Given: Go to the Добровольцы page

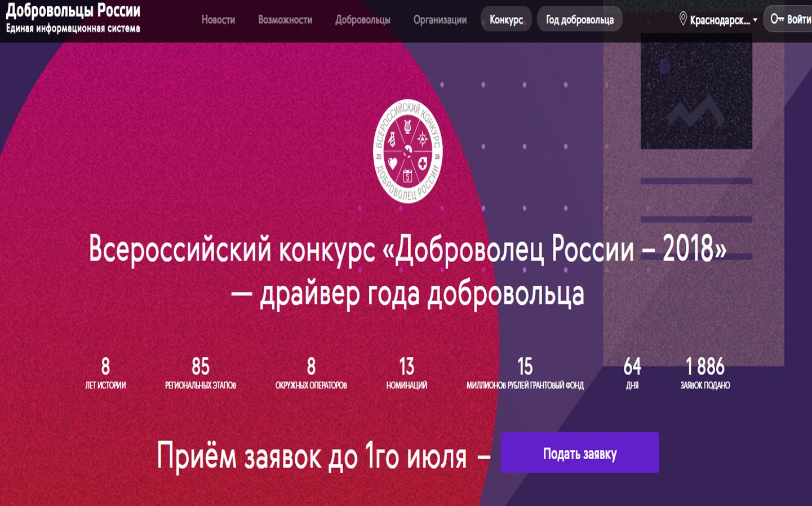Looking at the screenshot, I should click(x=363, y=20).
